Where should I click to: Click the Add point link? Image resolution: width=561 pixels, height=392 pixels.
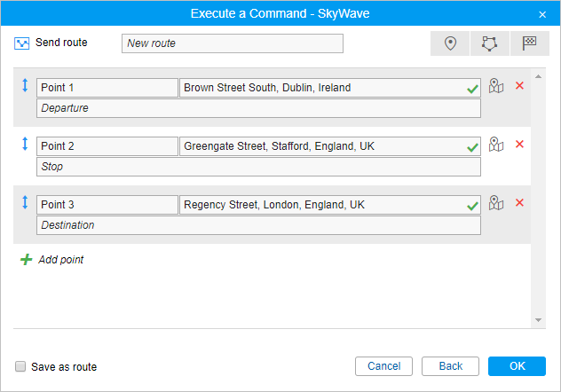pyautogui.click(x=60, y=260)
